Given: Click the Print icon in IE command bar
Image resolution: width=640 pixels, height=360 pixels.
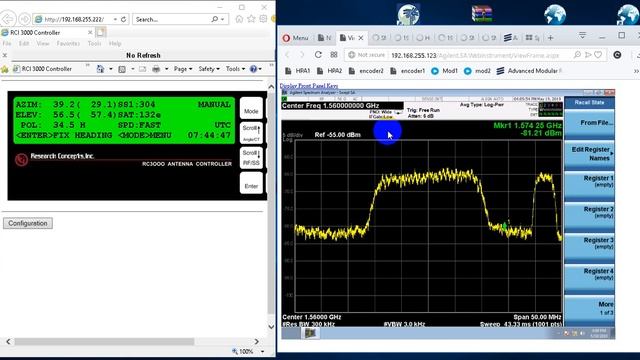Looking at the screenshot, I should pos(156,69).
